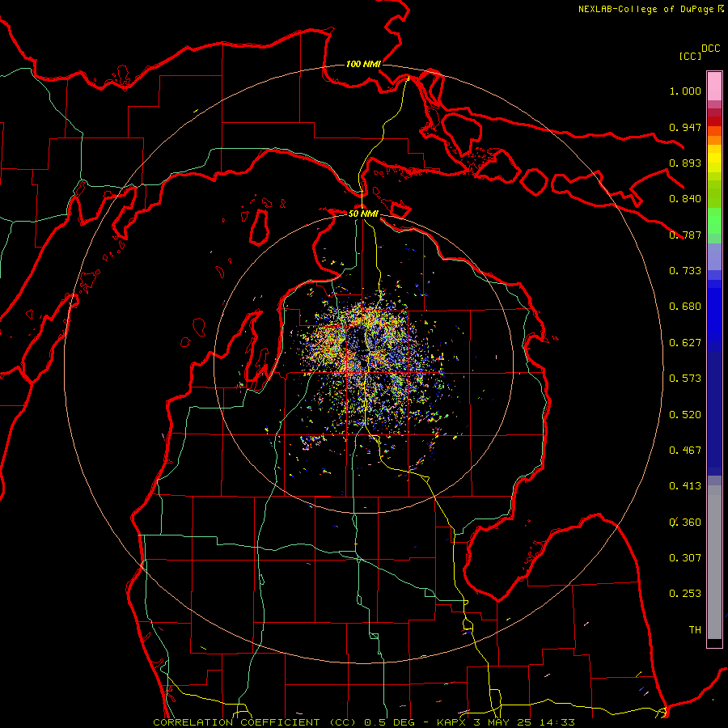The height and width of the screenshot is (728, 728).
Task: Click the 0.627 color scale value
Action: 685,343
